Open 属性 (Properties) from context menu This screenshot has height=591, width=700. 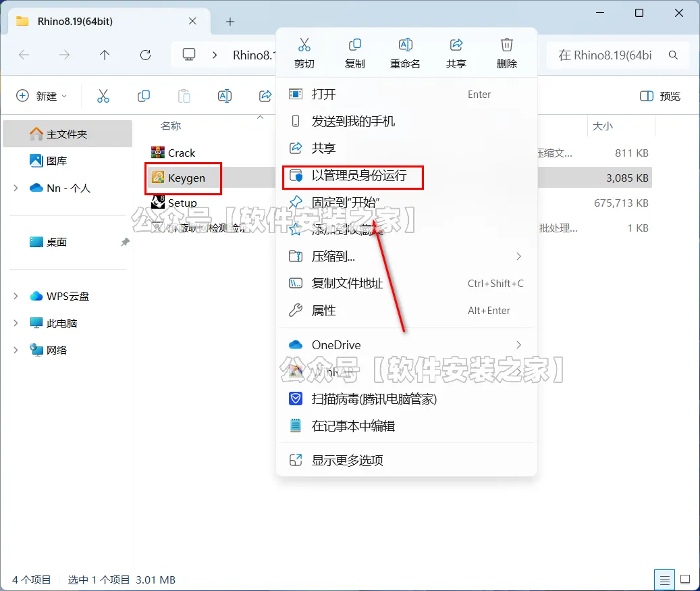coord(406,311)
